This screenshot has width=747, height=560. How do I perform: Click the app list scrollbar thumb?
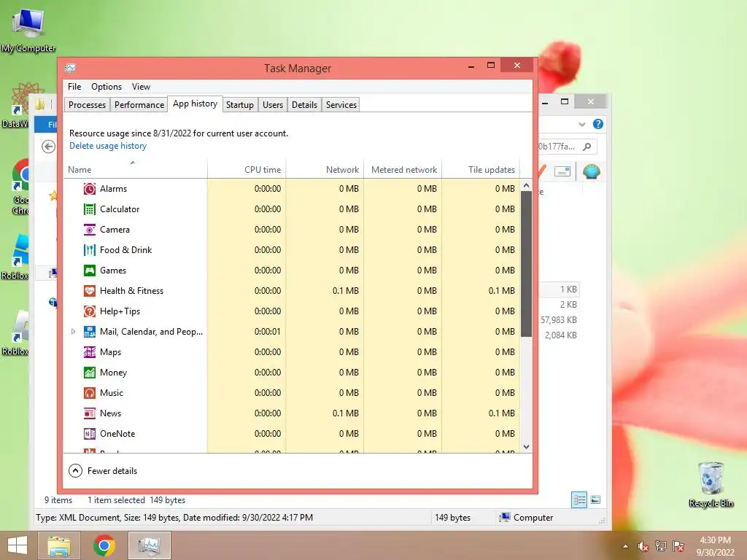527,264
